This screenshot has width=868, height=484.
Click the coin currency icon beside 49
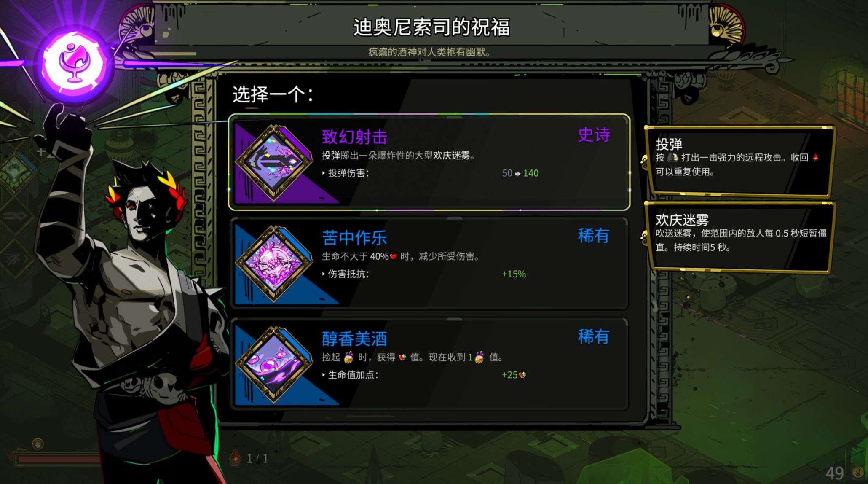pyautogui.click(x=857, y=472)
